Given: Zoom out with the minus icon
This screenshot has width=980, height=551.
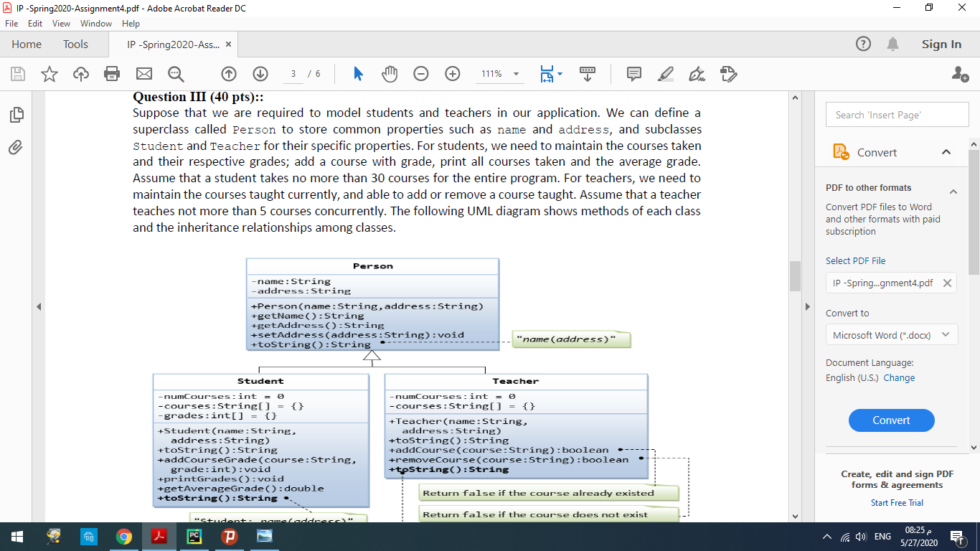Looking at the screenshot, I should (421, 74).
